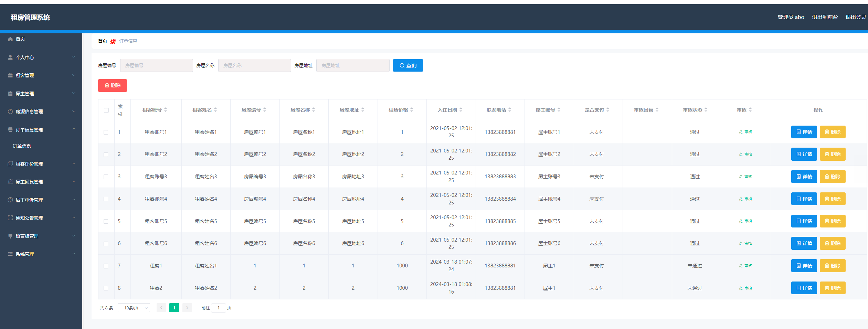
Task: Expand the 个人中心 menu chevron
Action: (x=74, y=57)
